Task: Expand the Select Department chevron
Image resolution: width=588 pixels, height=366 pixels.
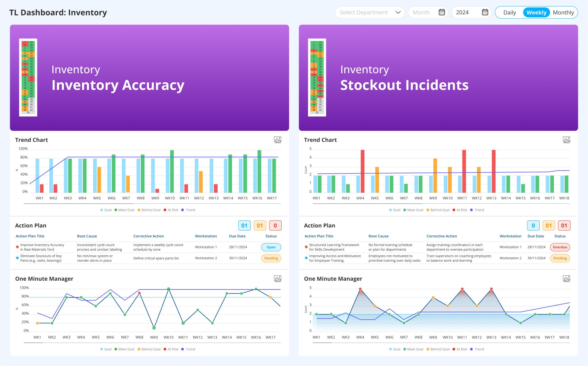Action: click(398, 13)
